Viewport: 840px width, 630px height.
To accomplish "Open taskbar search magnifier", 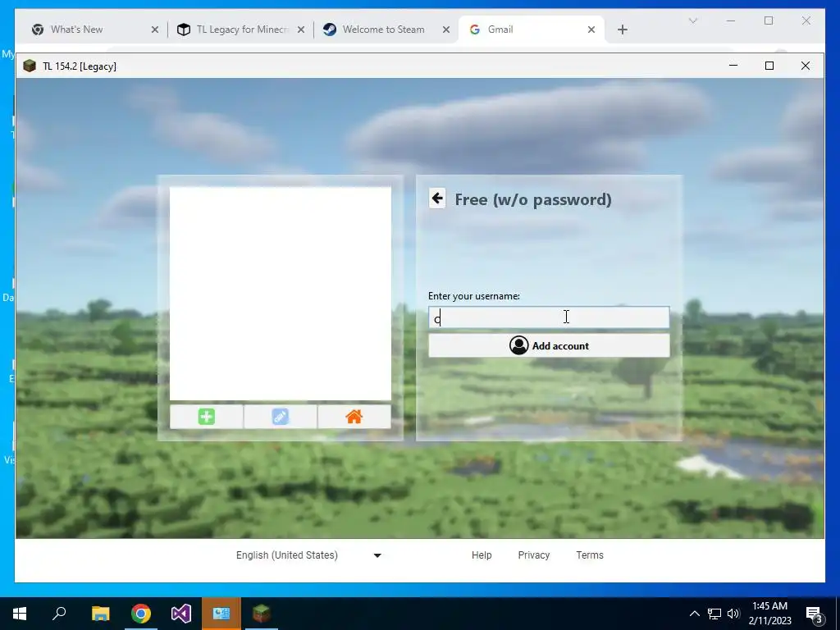I will (59, 614).
